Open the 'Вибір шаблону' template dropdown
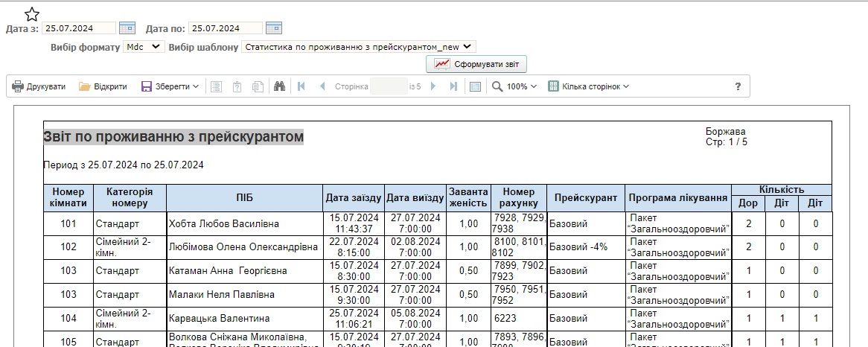Screen dimensions: 868x347 pos(359,46)
